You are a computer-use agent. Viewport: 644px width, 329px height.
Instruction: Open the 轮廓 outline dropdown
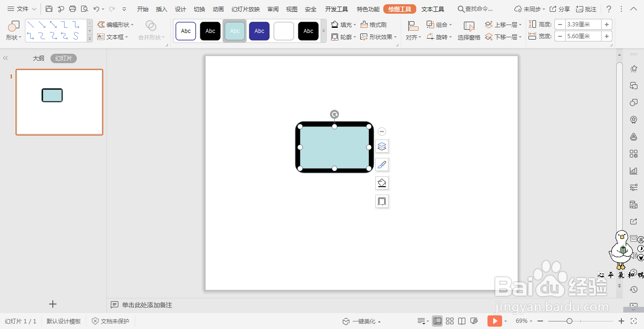[x=343, y=37]
